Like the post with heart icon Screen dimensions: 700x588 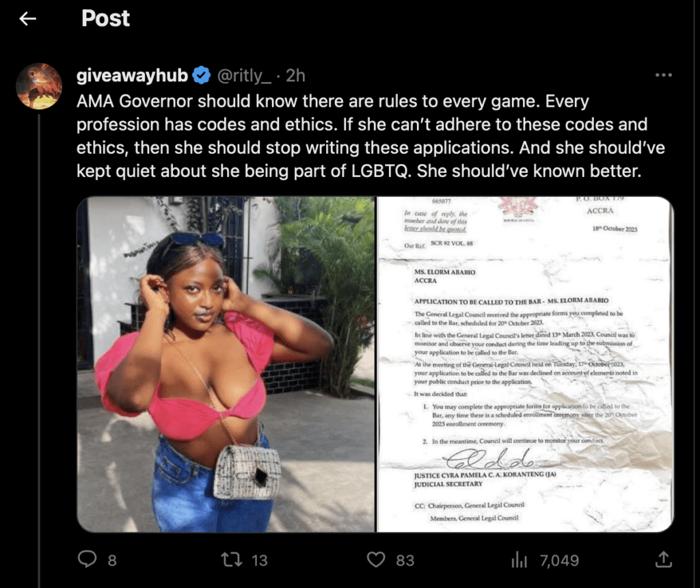click(x=376, y=559)
